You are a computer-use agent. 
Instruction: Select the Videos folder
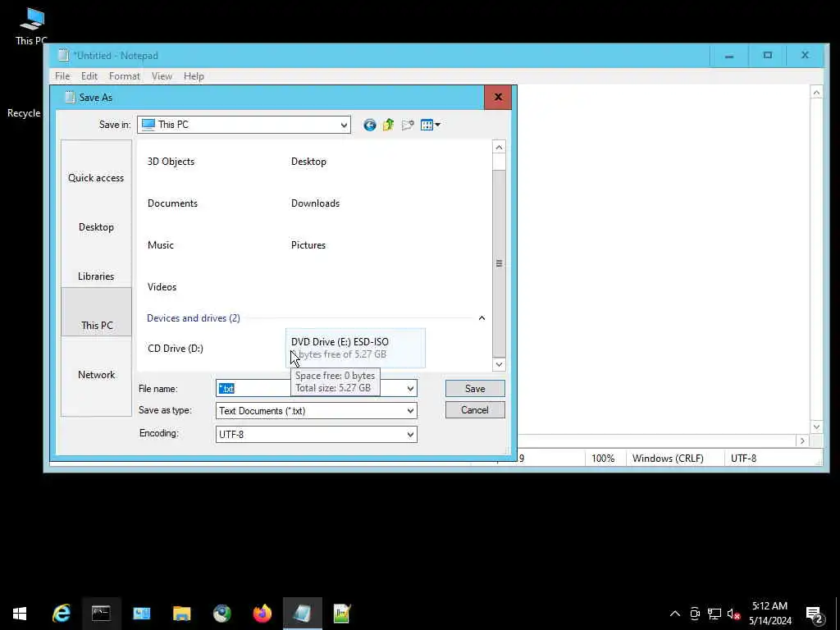(162, 286)
